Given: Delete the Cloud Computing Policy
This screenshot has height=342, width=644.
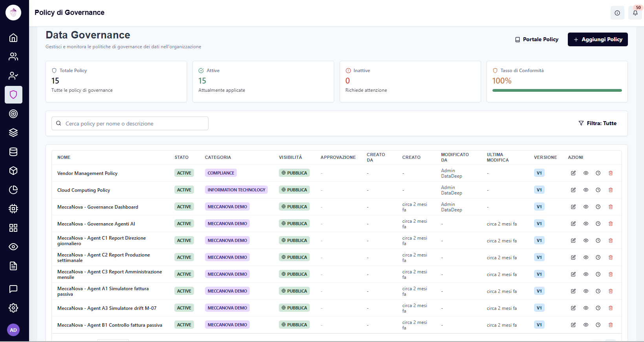Looking at the screenshot, I should click(x=611, y=190).
